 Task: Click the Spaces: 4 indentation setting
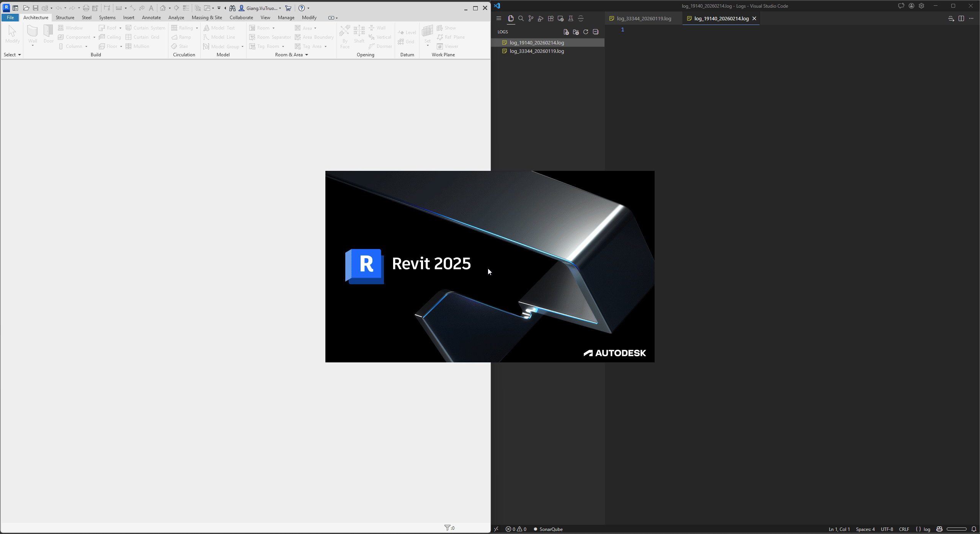click(865, 529)
